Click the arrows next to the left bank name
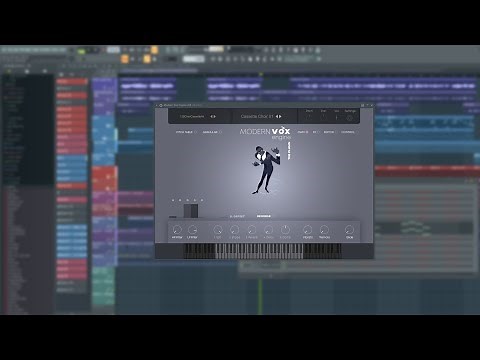 click(x=213, y=117)
